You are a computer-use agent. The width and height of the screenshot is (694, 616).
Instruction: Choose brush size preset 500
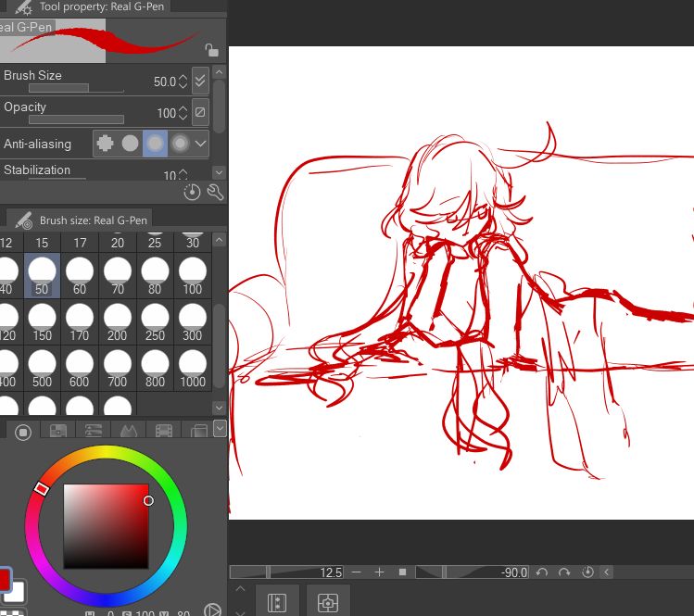coord(42,369)
